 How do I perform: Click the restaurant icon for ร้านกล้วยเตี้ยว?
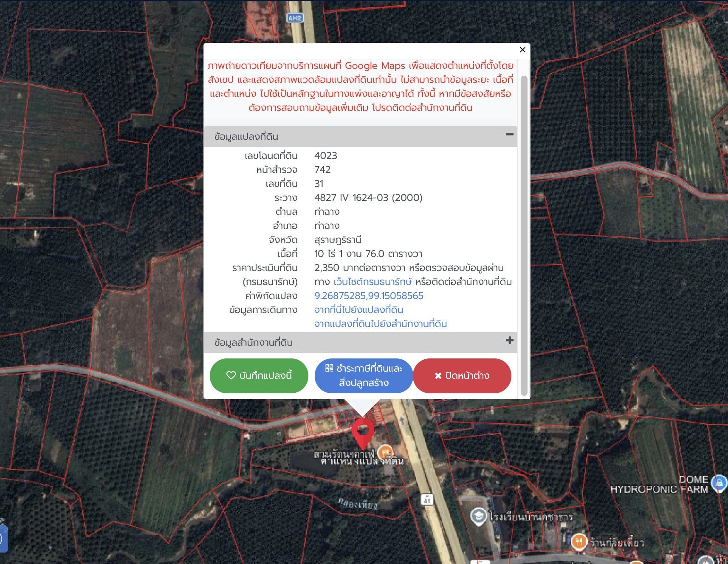tap(578, 541)
